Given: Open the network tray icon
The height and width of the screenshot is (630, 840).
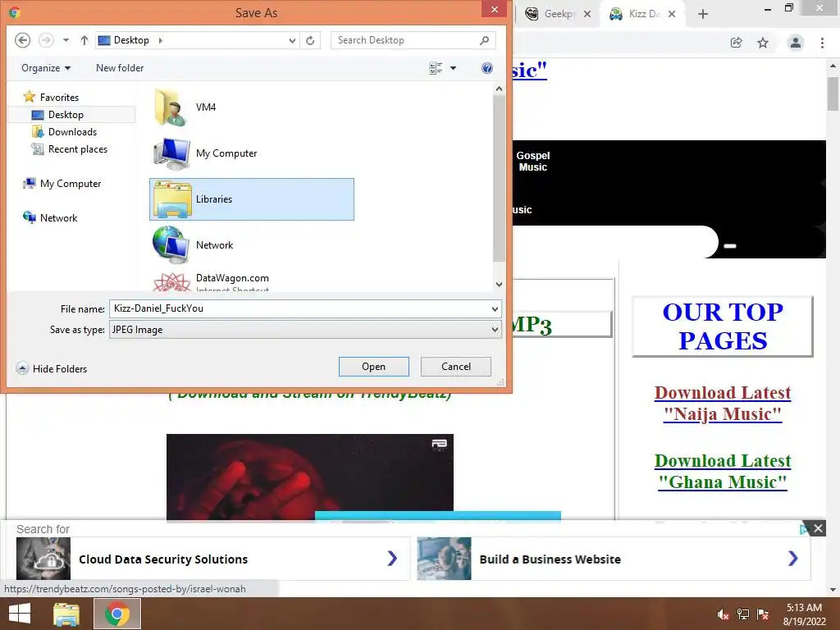Looking at the screenshot, I should click(x=743, y=614).
